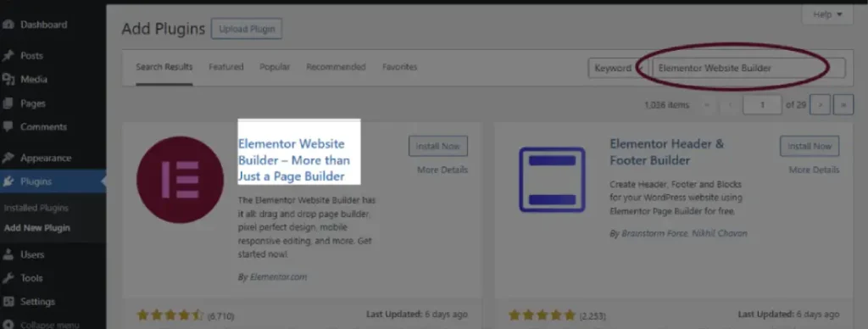
Task: Open the Help dropdown
Action: (x=827, y=14)
